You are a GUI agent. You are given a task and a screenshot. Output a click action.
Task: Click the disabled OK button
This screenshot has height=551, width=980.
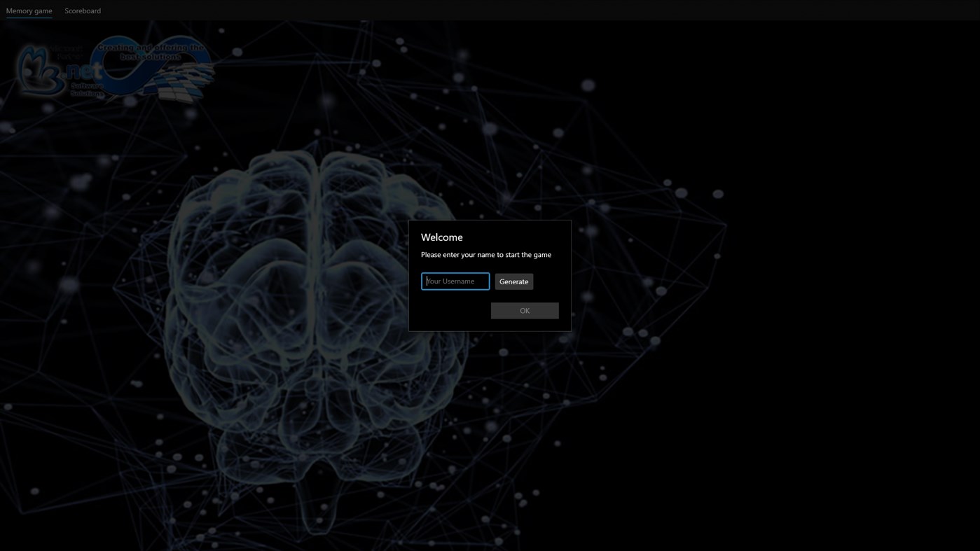524,309
